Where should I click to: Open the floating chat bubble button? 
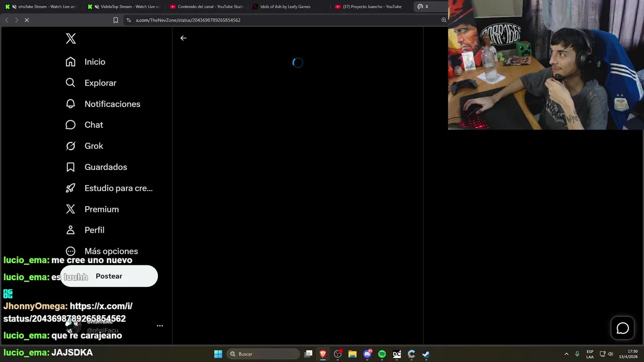[622, 328]
